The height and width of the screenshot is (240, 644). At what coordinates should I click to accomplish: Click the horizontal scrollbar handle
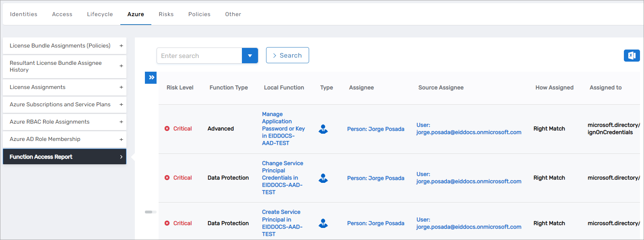tap(149, 212)
